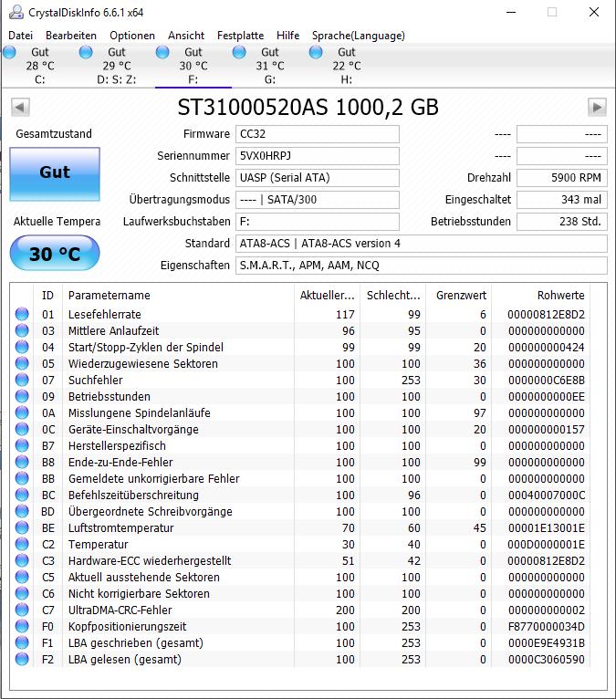Click status orb for Übergeordnete Schreibvorgänge
This screenshot has height=699, width=616.
(x=22, y=511)
